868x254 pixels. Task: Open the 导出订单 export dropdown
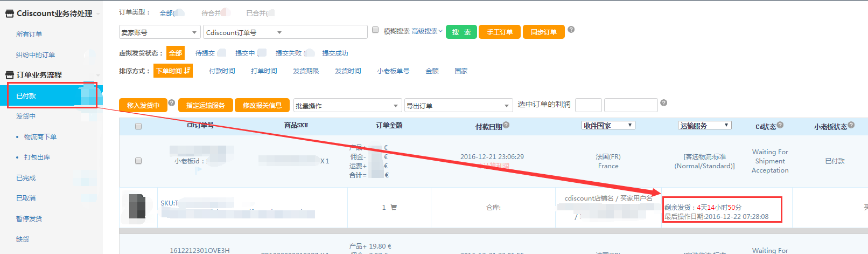pyautogui.click(x=458, y=106)
